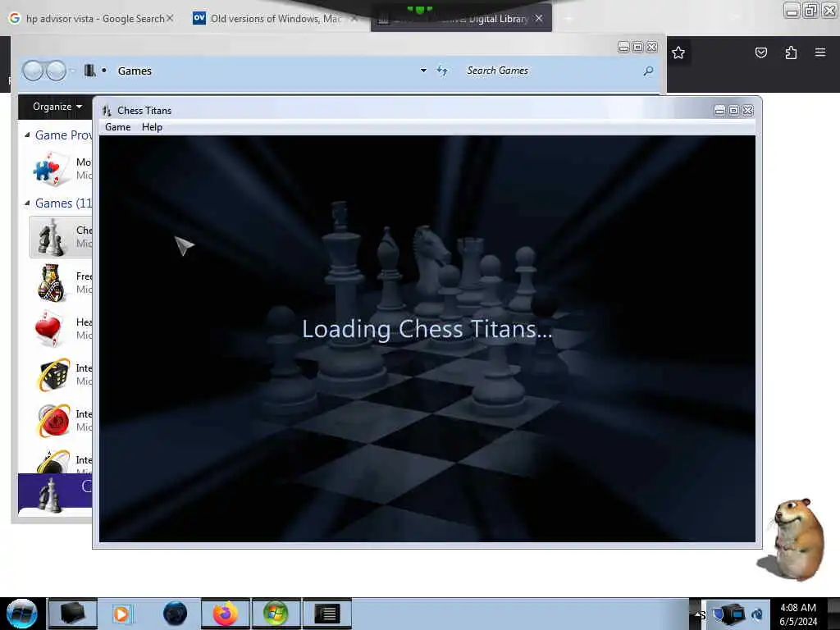Open Firefox from the taskbar
This screenshot has width=840, height=630.
(x=226, y=614)
